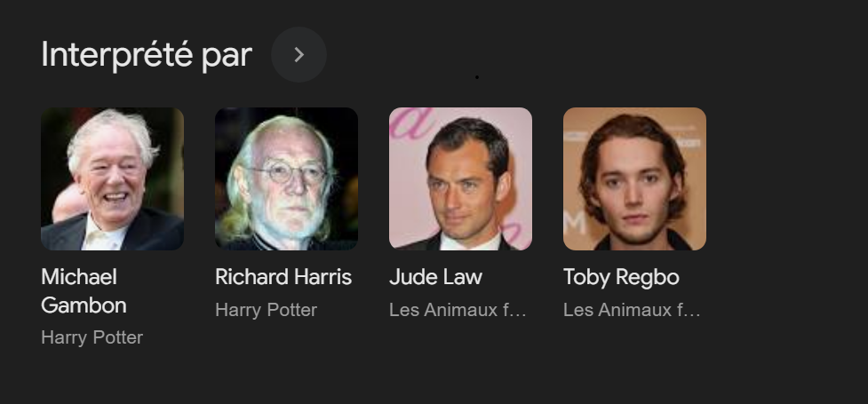Image resolution: width=868 pixels, height=404 pixels.
Task: Select Les Animaux subtitle under Jude Law
Action: tap(458, 310)
